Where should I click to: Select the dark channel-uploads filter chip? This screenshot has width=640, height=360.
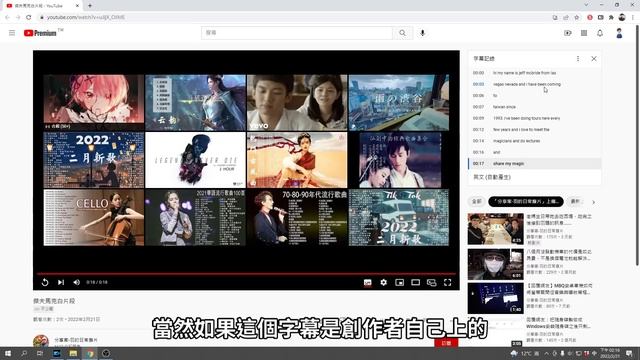coord(526,202)
